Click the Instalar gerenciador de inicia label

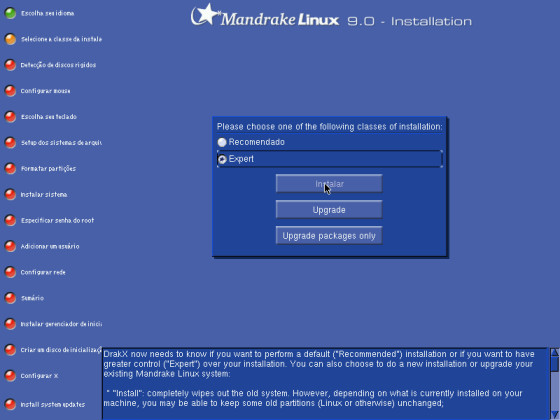pos(61,324)
